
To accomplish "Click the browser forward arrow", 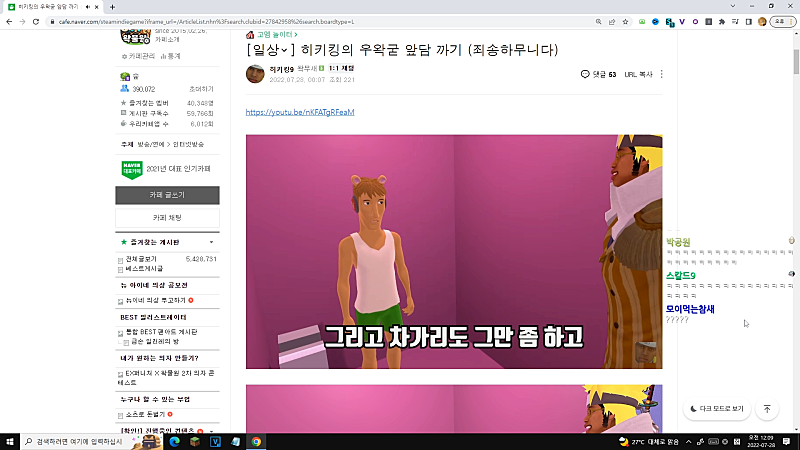I will coord(22,22).
